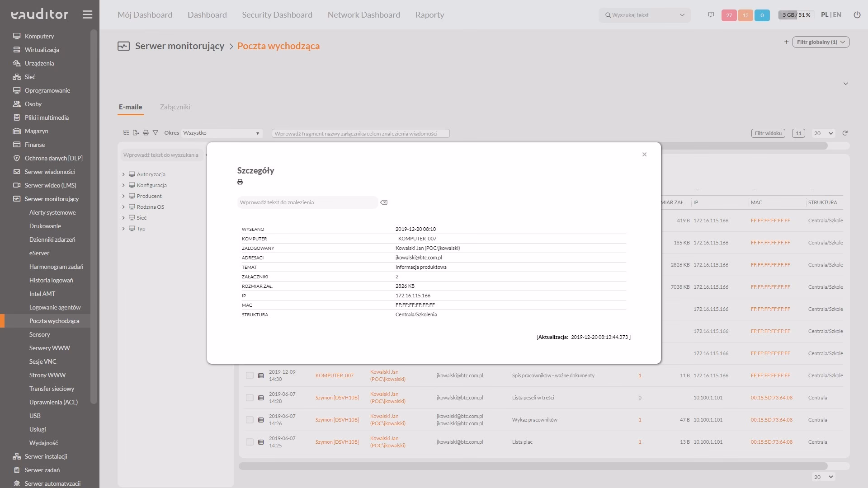Image resolution: width=868 pixels, height=488 pixels.
Task: Open details icon for 14:28 row
Action: [x=261, y=398]
